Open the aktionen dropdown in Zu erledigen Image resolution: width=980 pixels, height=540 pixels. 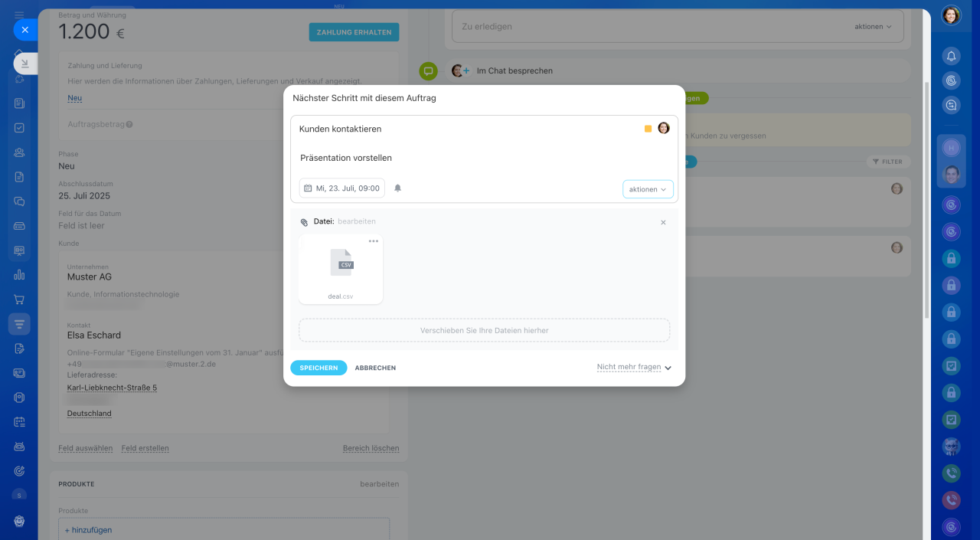(874, 27)
